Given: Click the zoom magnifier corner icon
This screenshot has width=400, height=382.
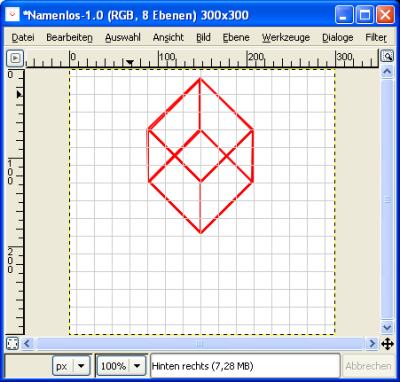Looking at the screenshot, I should (x=387, y=56).
